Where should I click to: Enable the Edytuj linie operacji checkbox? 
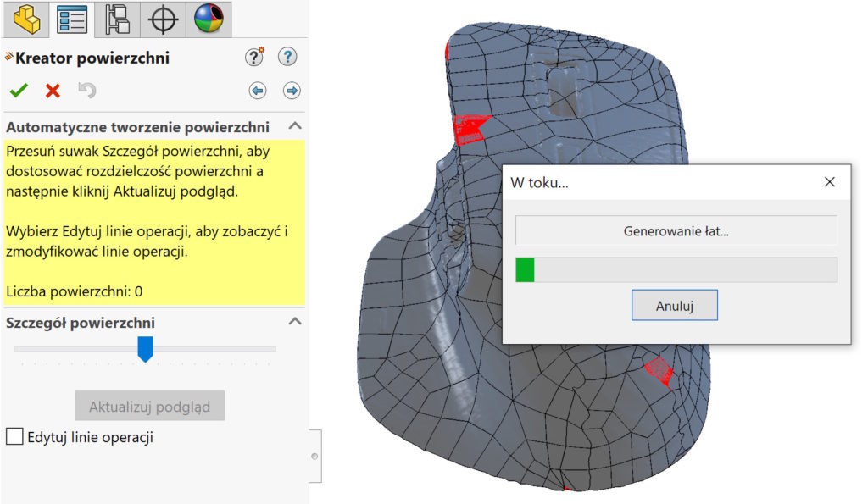pos(13,437)
